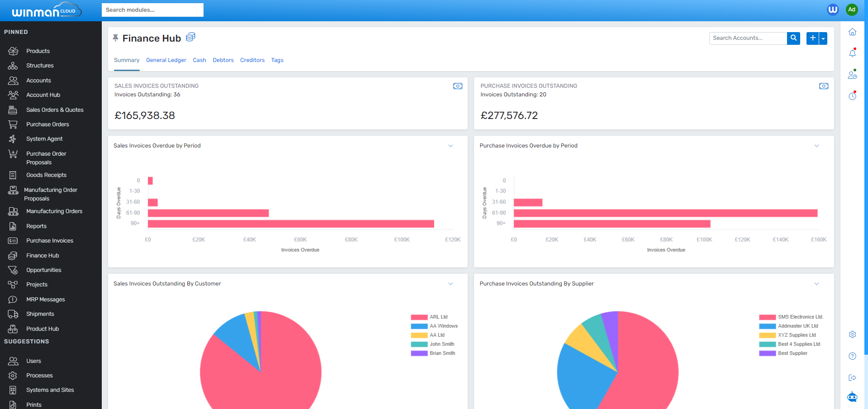Click the banknote icon on Purchase Invoices Outstanding
The image size is (868, 409).
click(x=824, y=86)
